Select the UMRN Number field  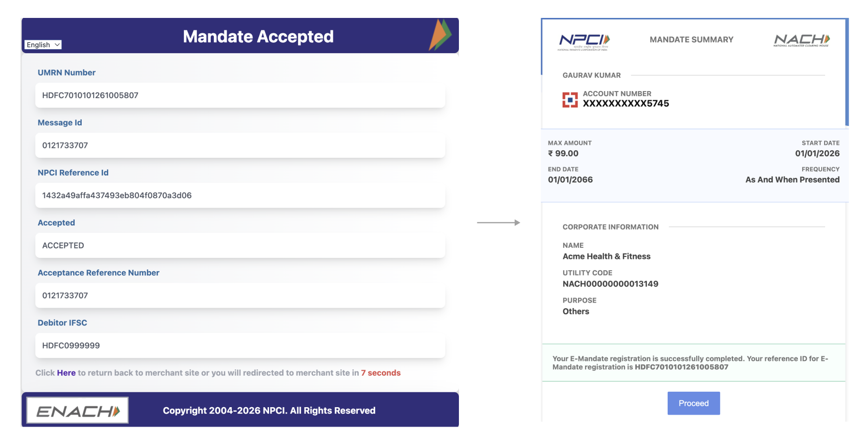240,95
